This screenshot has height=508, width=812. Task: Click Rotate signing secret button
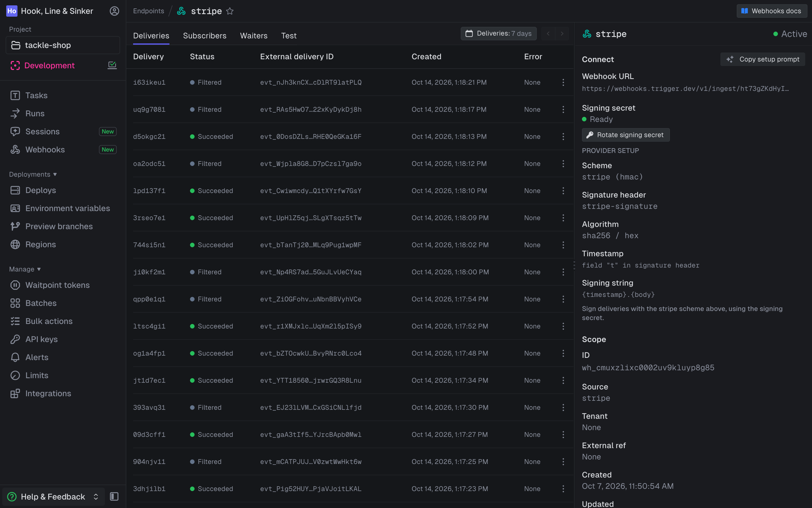(x=626, y=135)
